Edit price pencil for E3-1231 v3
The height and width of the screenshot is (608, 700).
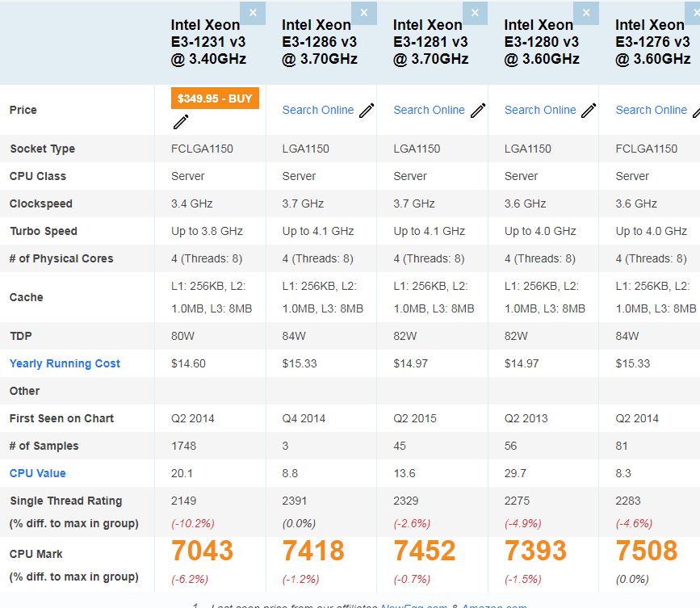[181, 121]
